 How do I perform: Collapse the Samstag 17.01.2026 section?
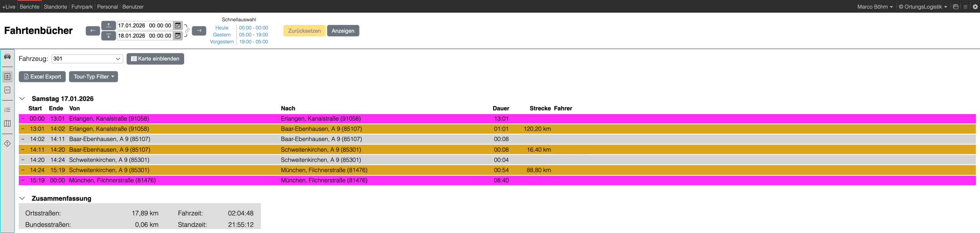[22, 98]
